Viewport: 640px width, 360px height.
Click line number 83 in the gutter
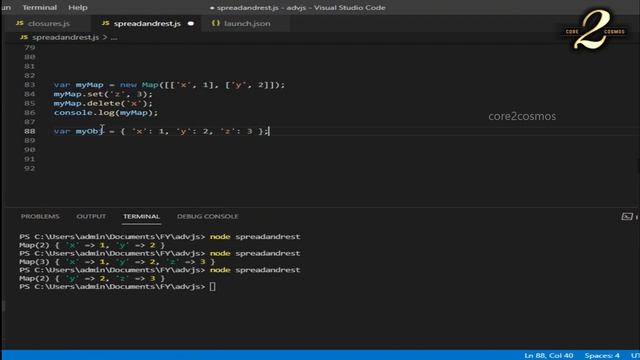click(x=29, y=84)
